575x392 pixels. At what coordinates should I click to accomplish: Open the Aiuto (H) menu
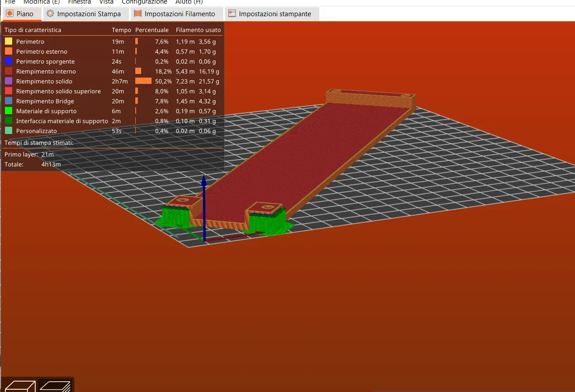189,2
